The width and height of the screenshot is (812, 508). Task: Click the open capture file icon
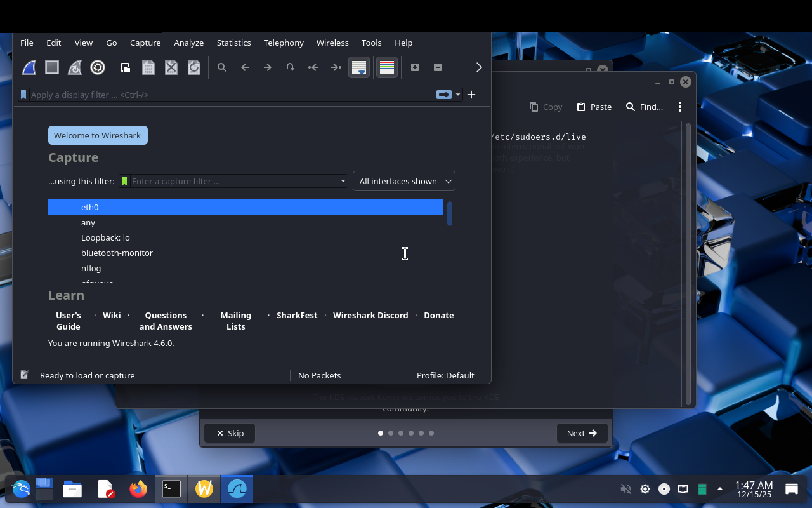(126, 67)
